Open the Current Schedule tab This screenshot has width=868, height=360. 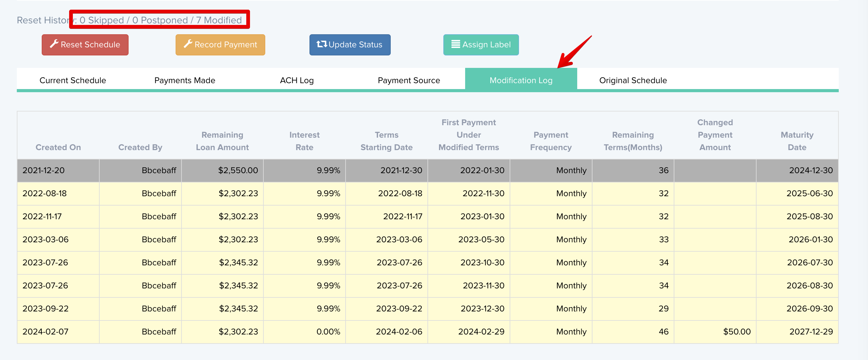(x=73, y=80)
